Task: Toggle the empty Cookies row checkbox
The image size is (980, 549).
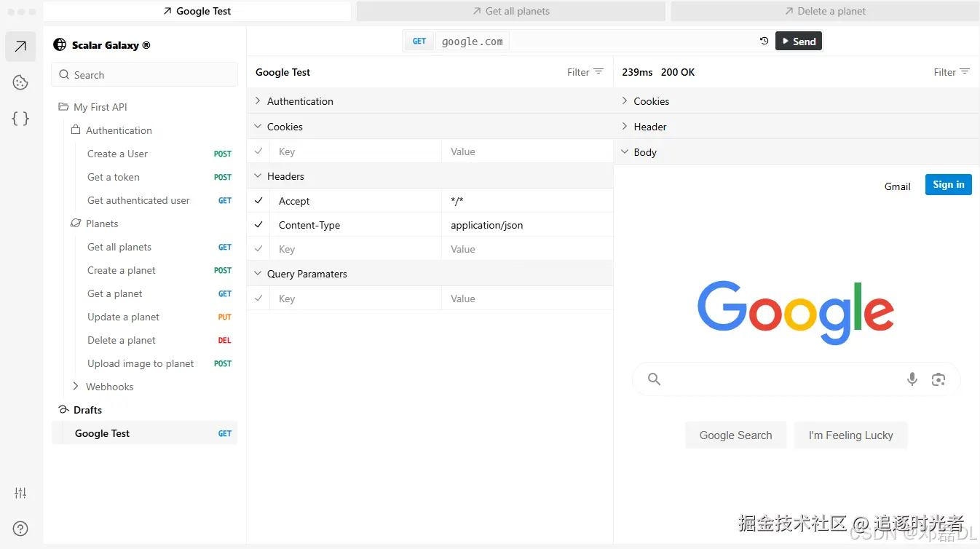Action: [258, 151]
